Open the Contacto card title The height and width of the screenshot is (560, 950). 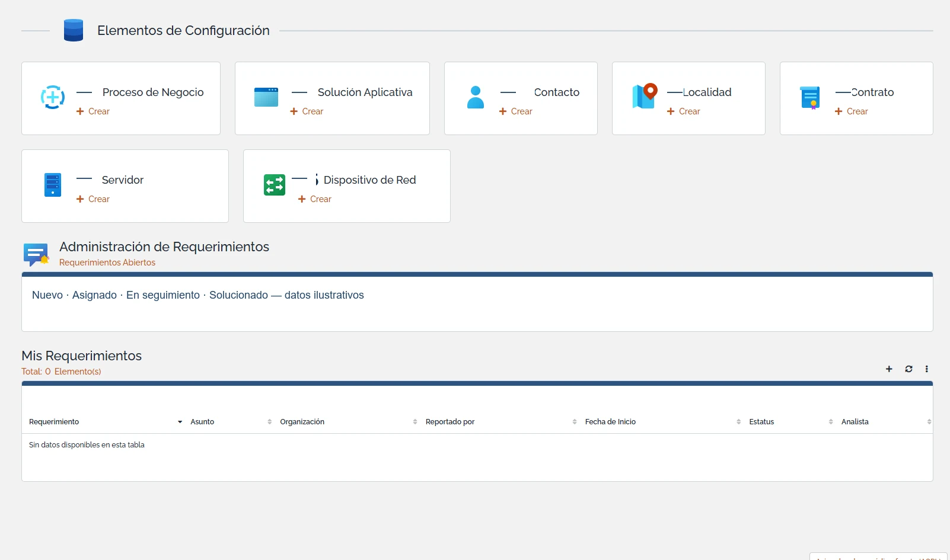click(557, 92)
